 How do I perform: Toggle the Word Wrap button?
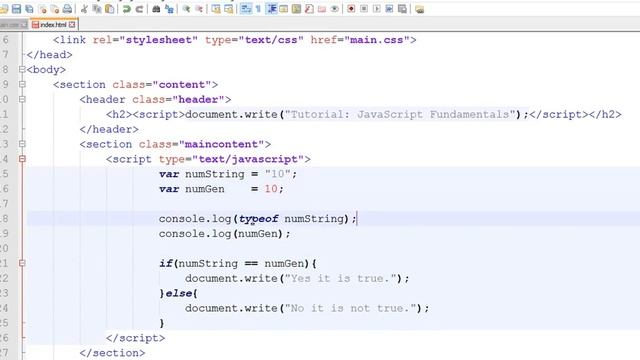(246, 9)
